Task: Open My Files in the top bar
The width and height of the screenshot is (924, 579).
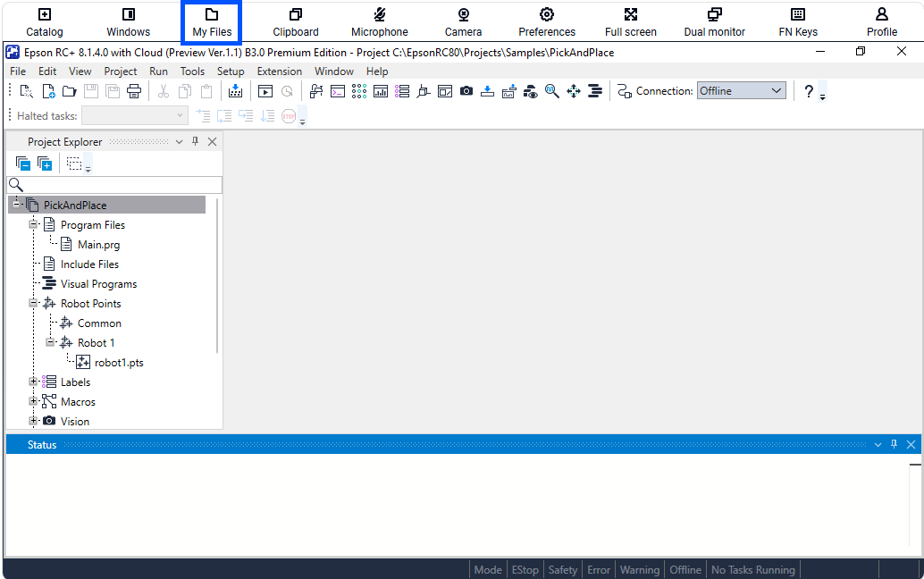Action: (x=212, y=22)
